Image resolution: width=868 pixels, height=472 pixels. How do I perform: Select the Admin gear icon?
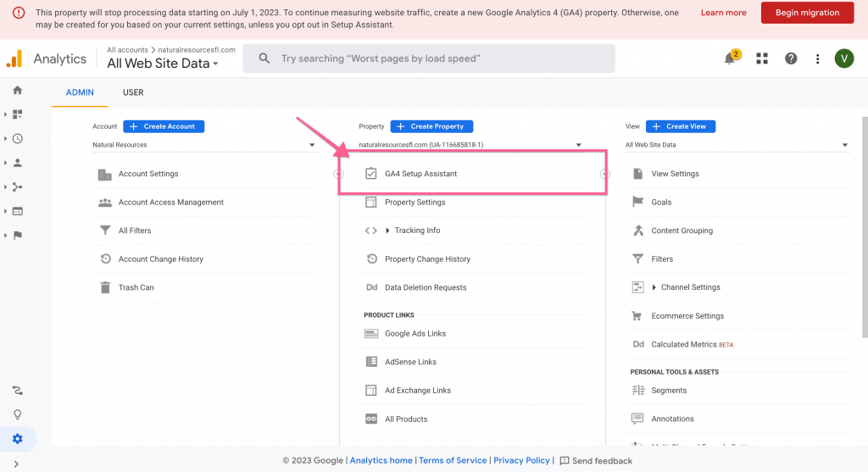coord(17,439)
